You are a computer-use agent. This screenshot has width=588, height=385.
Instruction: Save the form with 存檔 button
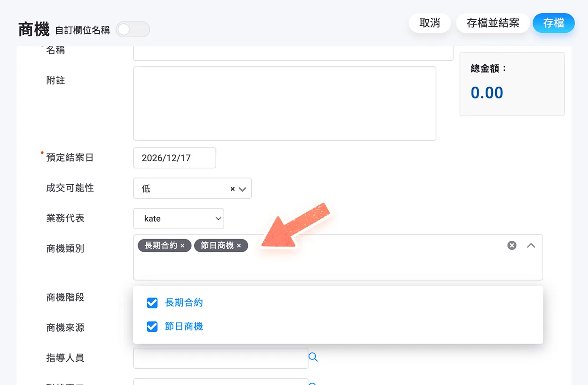click(x=554, y=23)
